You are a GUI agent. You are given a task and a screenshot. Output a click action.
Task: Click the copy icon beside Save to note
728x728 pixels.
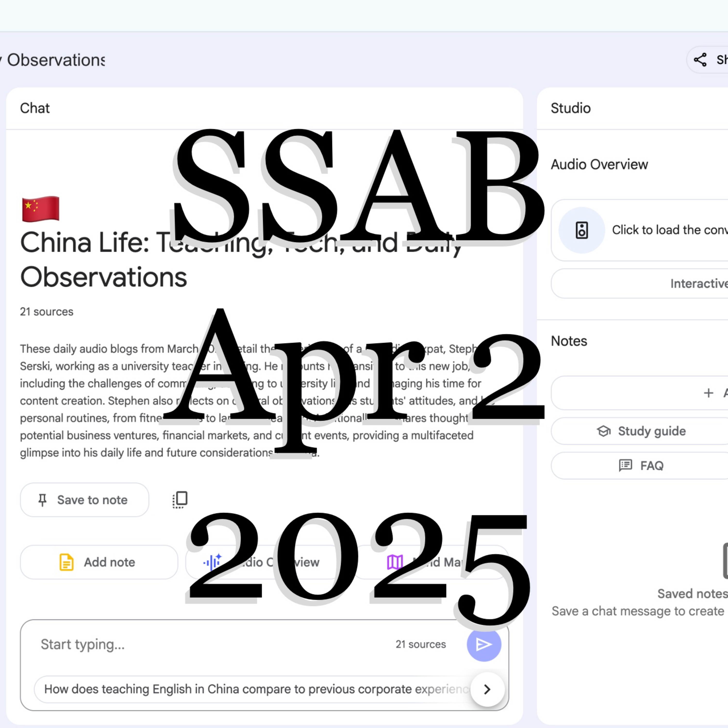(180, 500)
